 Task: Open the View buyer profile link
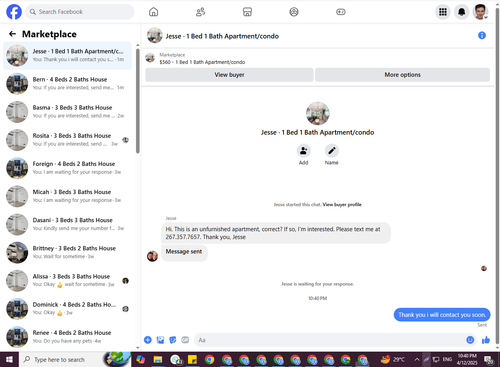click(x=342, y=205)
